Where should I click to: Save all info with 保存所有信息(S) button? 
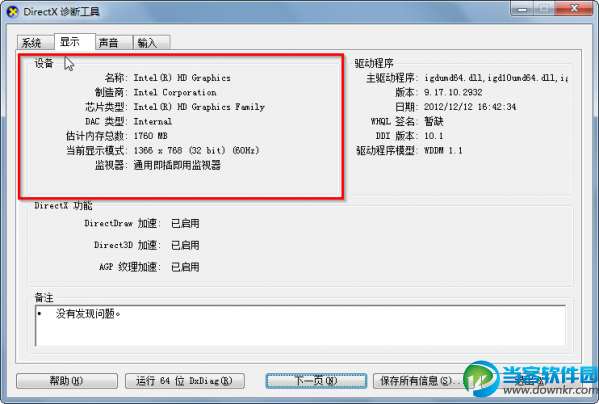click(418, 381)
